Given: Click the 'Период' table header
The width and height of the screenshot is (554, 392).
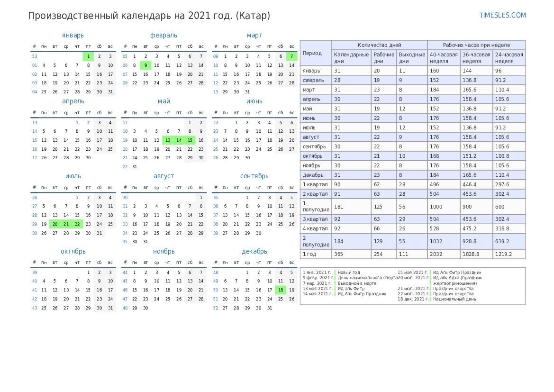Looking at the screenshot, I should coord(316,53).
